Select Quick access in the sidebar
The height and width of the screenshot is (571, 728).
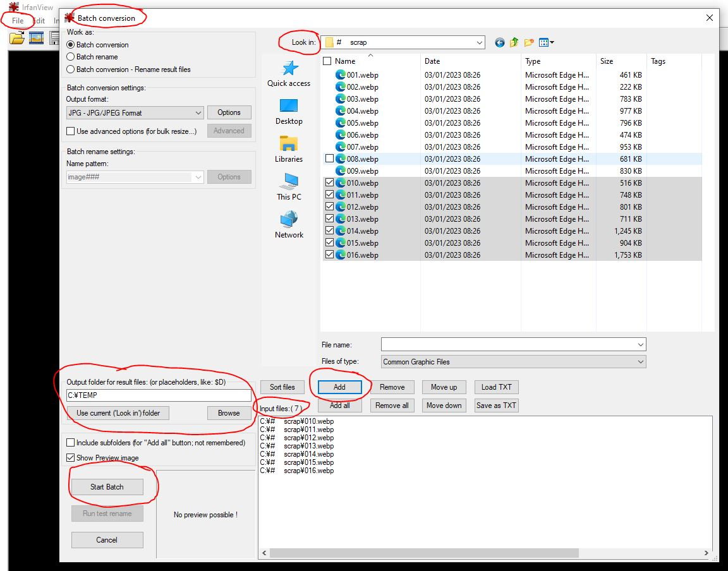pos(289,74)
